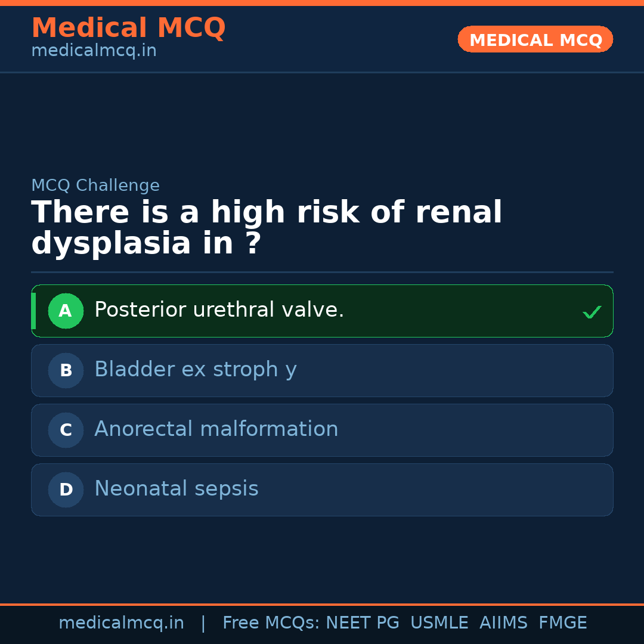Visit the medicalmcq.in link under the title
Viewport: 644px width, 644px height.
(94, 51)
